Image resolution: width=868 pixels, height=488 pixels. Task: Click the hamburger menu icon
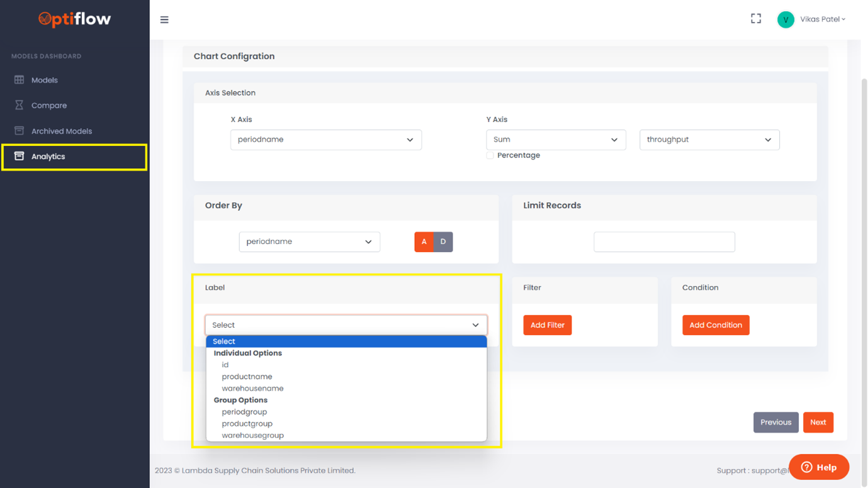164,19
